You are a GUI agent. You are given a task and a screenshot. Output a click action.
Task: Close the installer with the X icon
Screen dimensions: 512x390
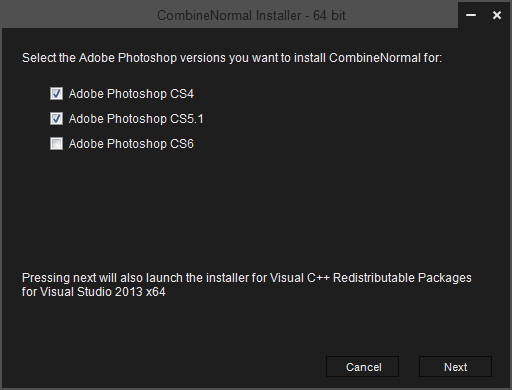click(x=497, y=15)
